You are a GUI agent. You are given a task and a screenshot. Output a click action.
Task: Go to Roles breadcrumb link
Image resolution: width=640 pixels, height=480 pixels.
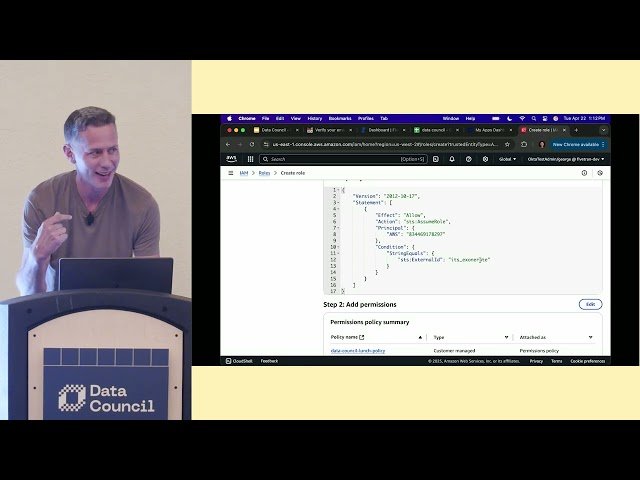264,173
